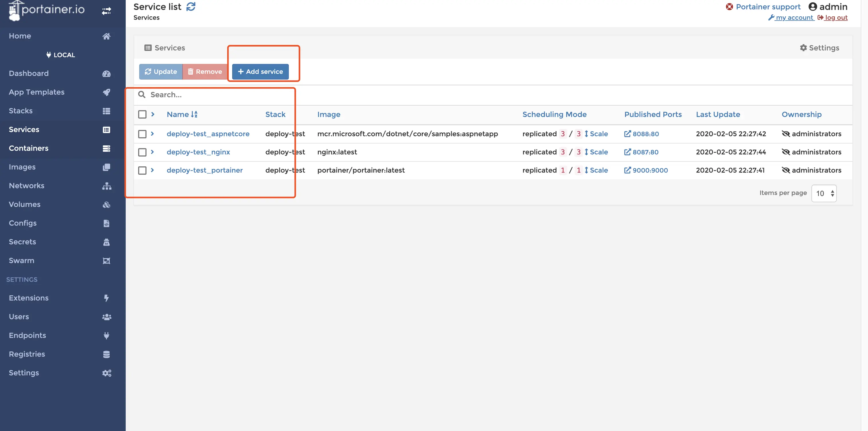Screen dimensions: 868x431
Task: Click the Add service button
Action: pyautogui.click(x=260, y=72)
